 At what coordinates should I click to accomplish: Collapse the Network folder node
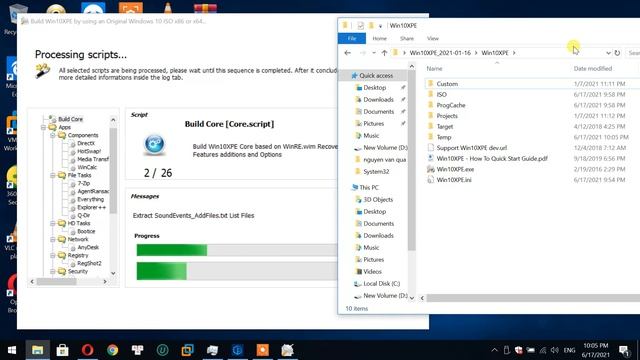[x=53, y=239]
